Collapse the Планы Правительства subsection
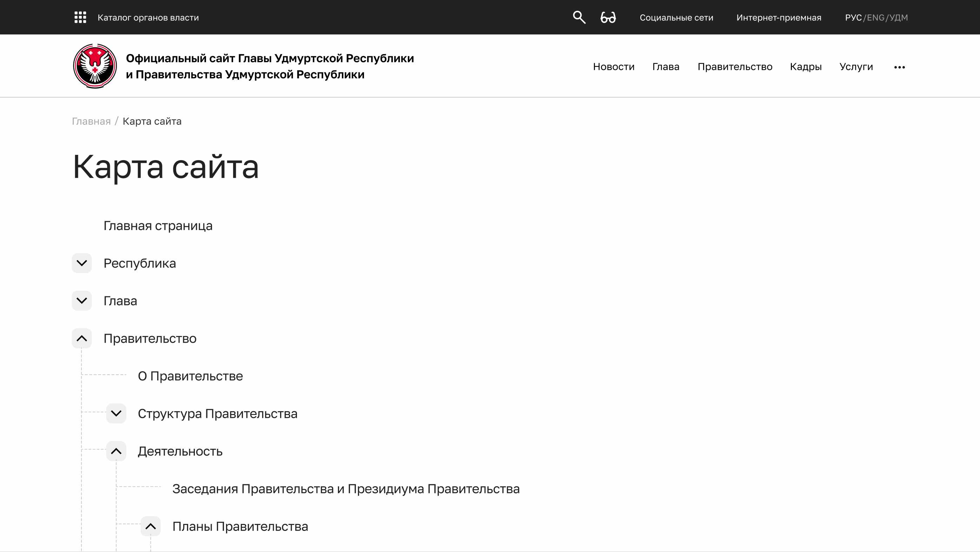The width and height of the screenshot is (980, 552). tap(151, 526)
